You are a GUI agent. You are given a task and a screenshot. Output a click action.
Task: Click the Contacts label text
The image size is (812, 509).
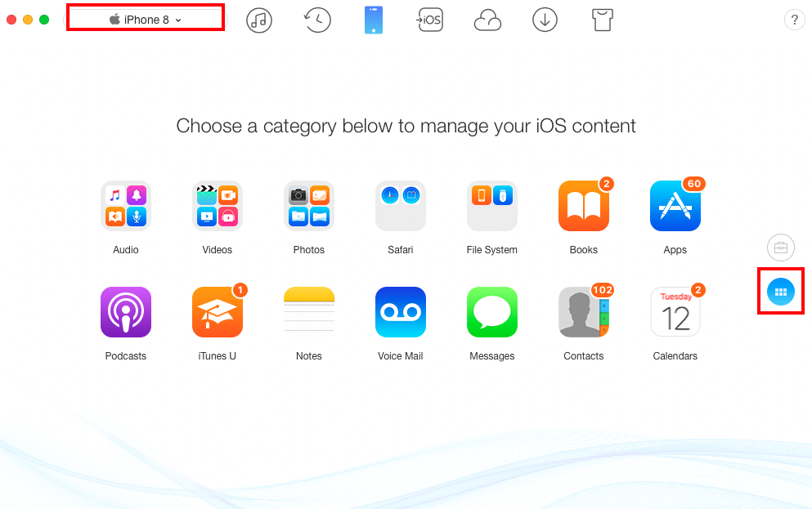click(584, 356)
